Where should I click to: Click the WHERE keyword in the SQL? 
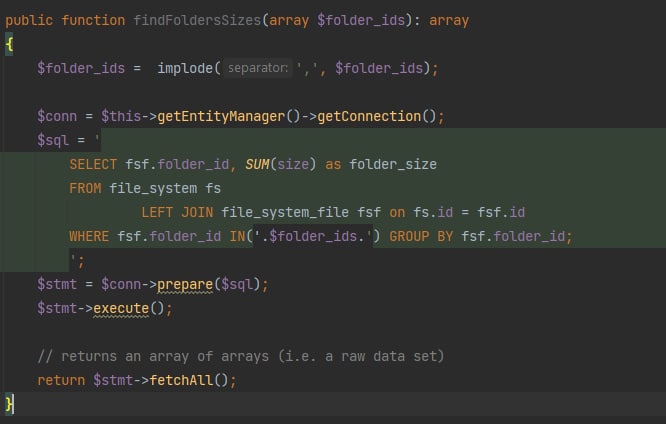pos(89,236)
